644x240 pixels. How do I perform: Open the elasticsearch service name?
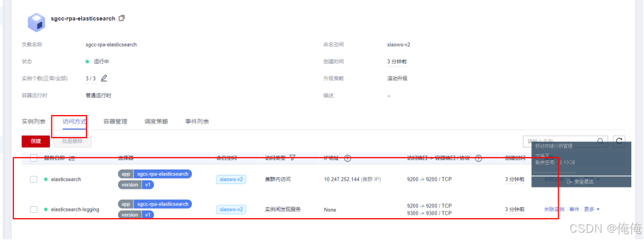(66, 180)
